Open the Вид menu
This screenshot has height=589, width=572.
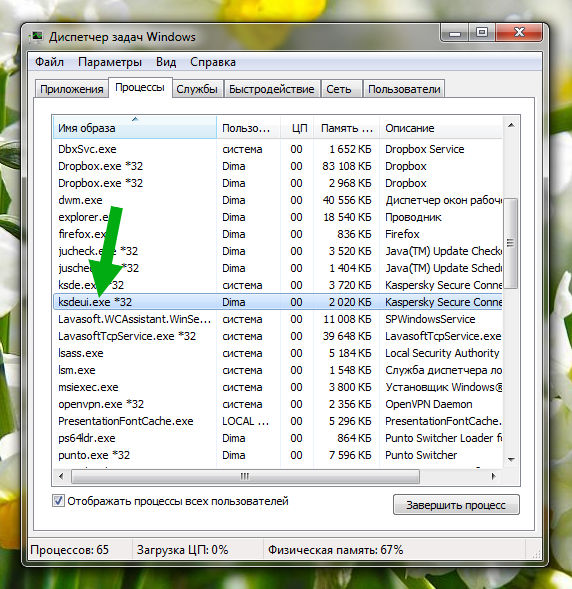click(x=166, y=62)
